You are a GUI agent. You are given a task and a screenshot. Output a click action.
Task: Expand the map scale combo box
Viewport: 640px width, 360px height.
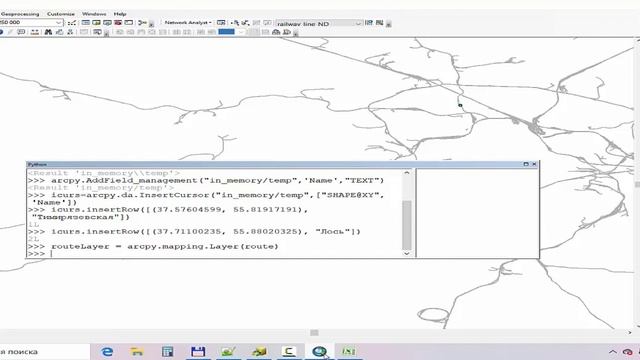(59, 22)
